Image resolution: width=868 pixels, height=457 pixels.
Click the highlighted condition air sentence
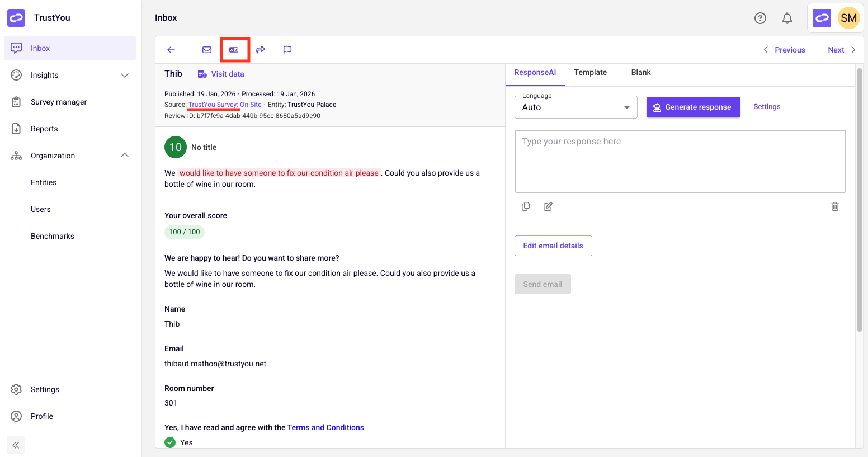pos(279,173)
